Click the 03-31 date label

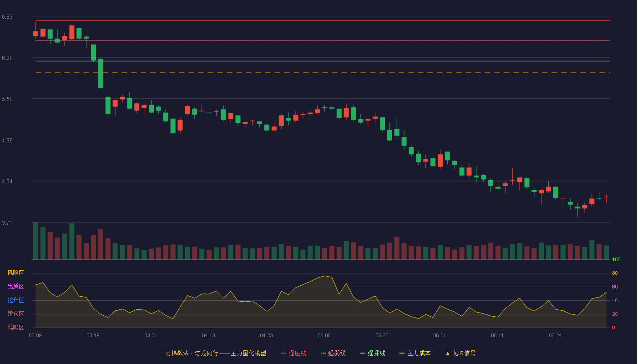point(151,335)
